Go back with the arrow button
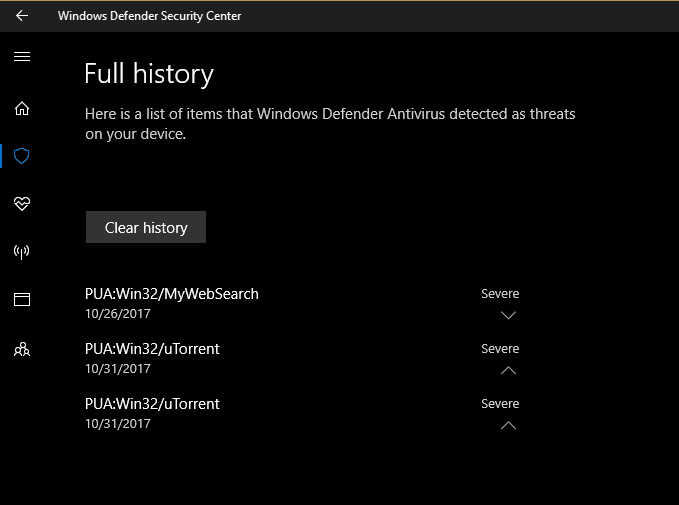The width and height of the screenshot is (679, 505). click(22, 16)
